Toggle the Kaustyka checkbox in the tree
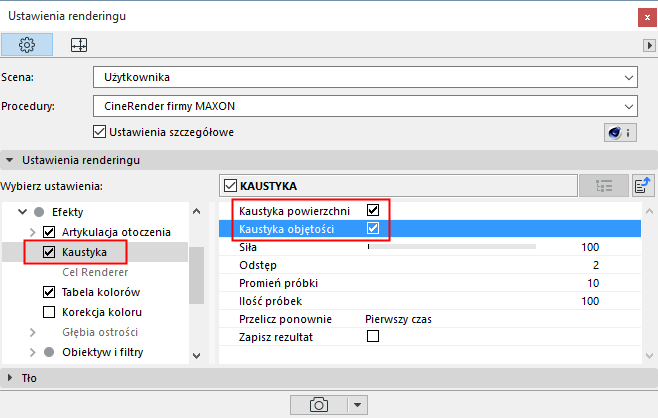This screenshot has height=418, width=658. point(49,252)
